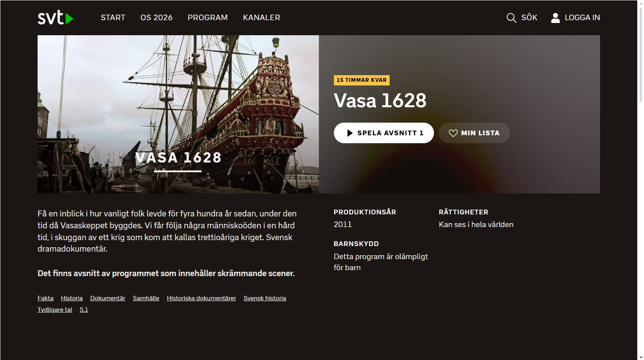This screenshot has width=644, height=360.
Task: Open the Samhälle category link
Action: [146, 298]
